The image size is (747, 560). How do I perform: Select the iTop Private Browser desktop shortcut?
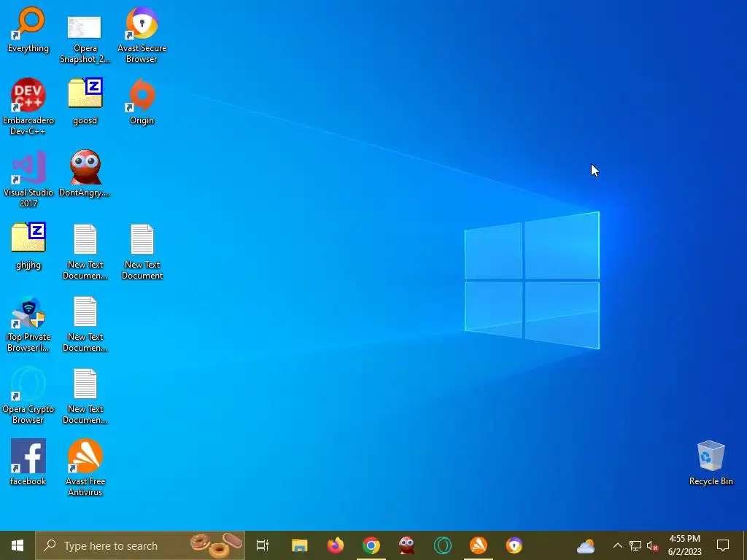[28, 324]
